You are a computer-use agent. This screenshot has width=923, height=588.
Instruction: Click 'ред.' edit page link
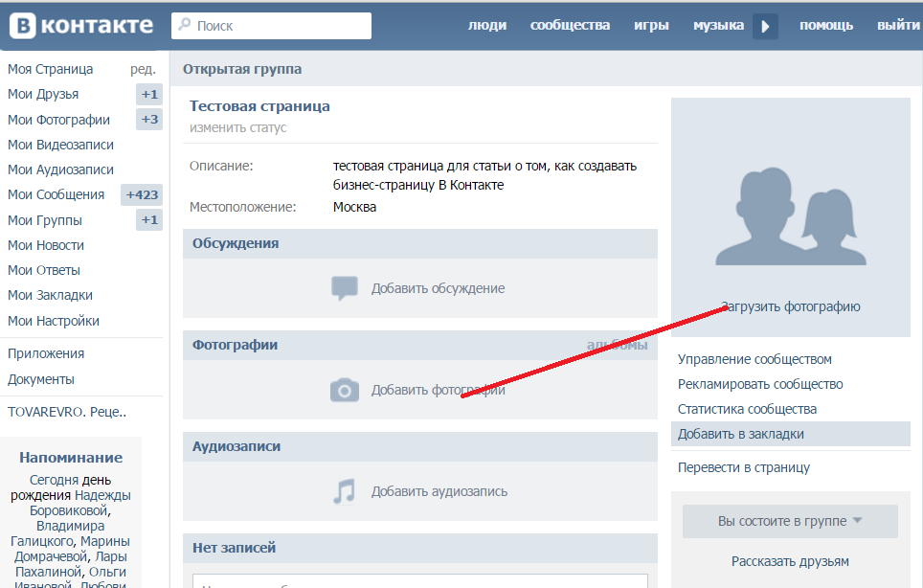[143, 70]
